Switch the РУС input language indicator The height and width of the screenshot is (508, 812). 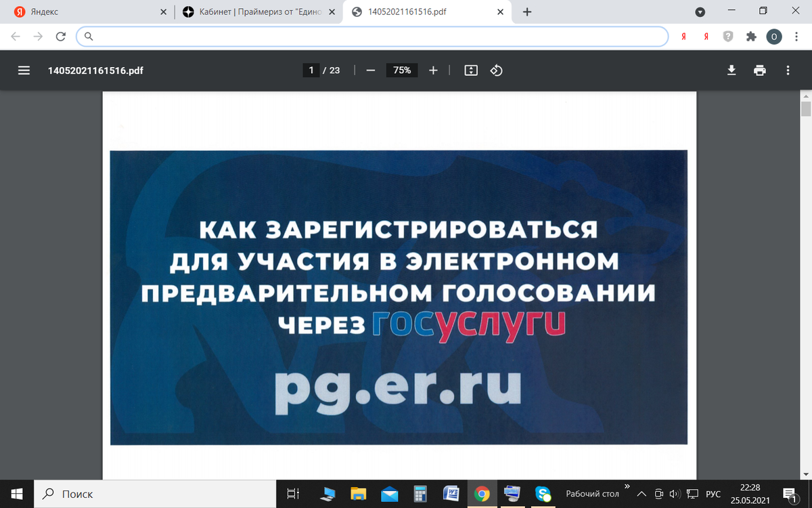pyautogui.click(x=713, y=494)
